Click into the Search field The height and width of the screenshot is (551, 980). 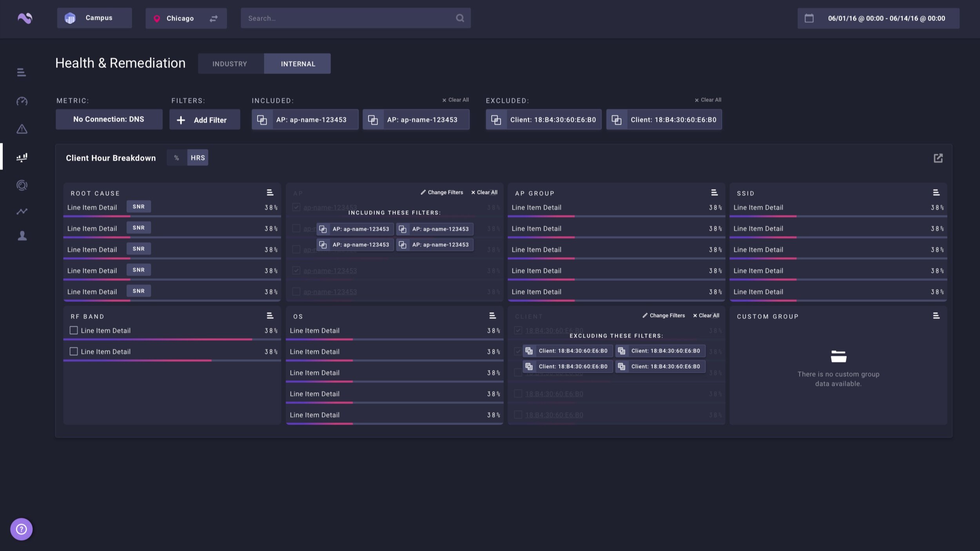tap(349, 18)
